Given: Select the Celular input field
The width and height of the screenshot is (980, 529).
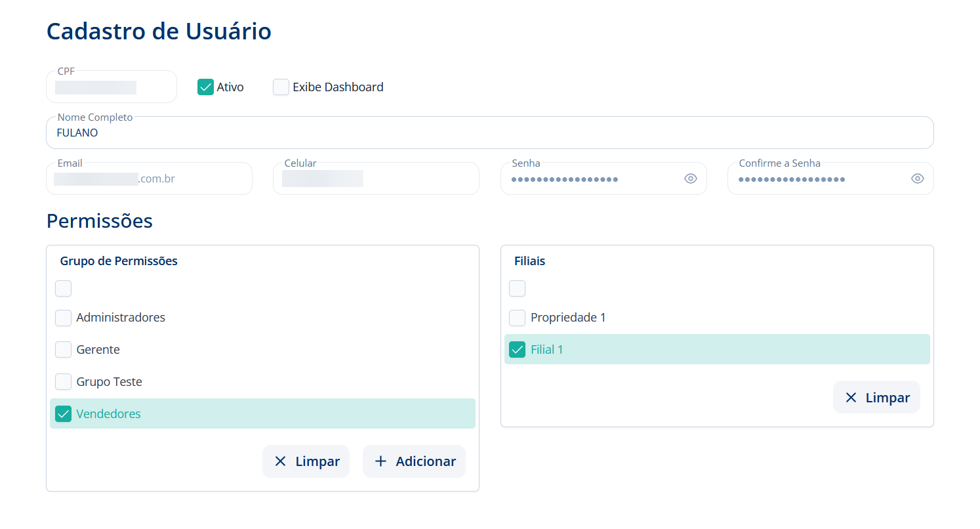Looking at the screenshot, I should [376, 179].
